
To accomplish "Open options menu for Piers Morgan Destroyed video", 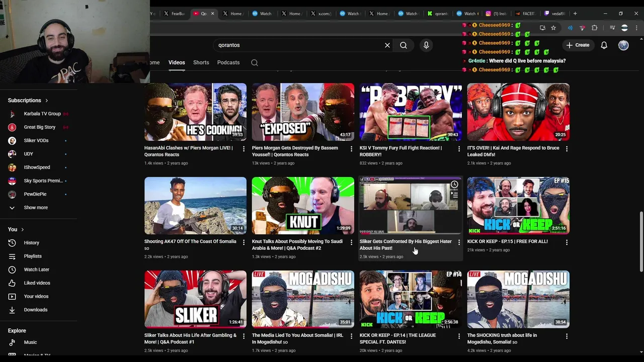I will tap(351, 149).
